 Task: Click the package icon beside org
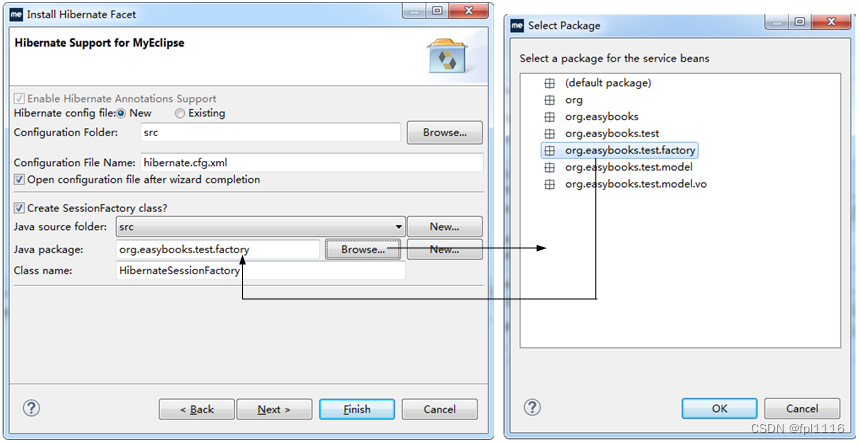[x=549, y=100]
